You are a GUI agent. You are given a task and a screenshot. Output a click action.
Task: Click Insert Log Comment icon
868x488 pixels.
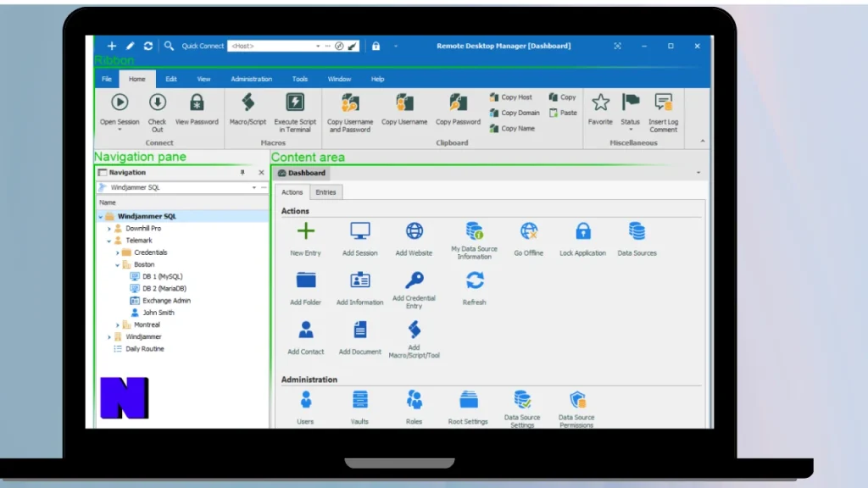(x=663, y=103)
